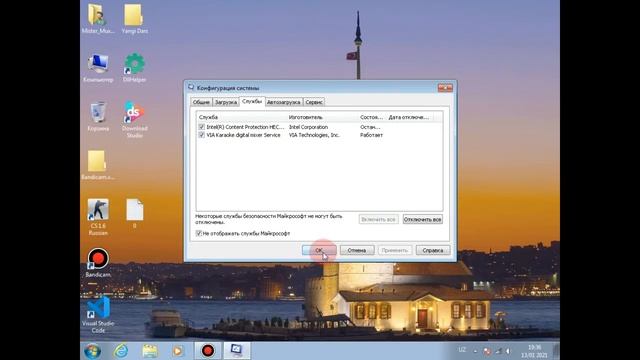This screenshot has height=360, width=640.
Task: Toggle the hide Microsoft services checkbox
Action: [199, 233]
